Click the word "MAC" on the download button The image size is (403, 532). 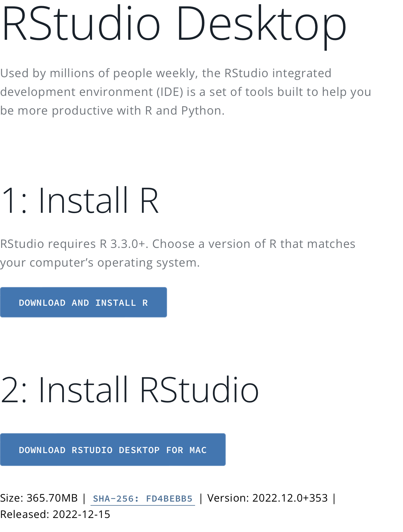point(198,450)
